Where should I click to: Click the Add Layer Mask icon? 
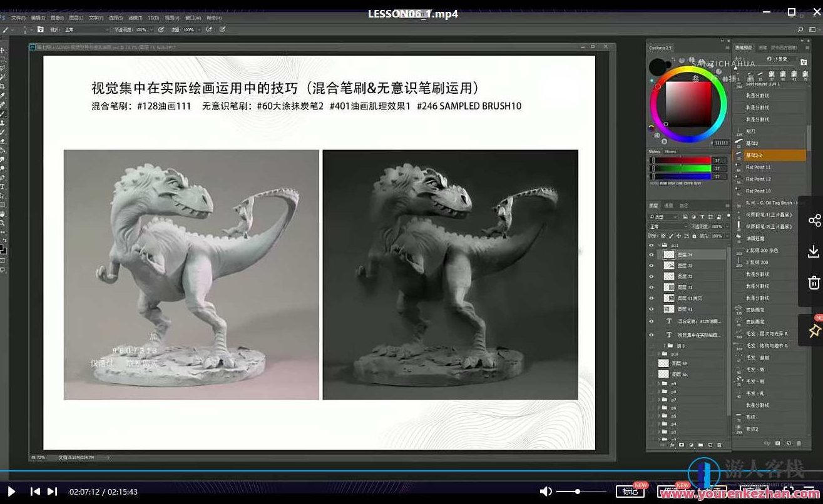pyautogui.click(x=681, y=445)
